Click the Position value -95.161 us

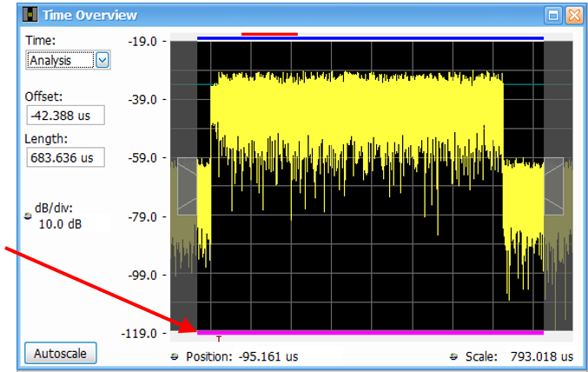click(266, 356)
